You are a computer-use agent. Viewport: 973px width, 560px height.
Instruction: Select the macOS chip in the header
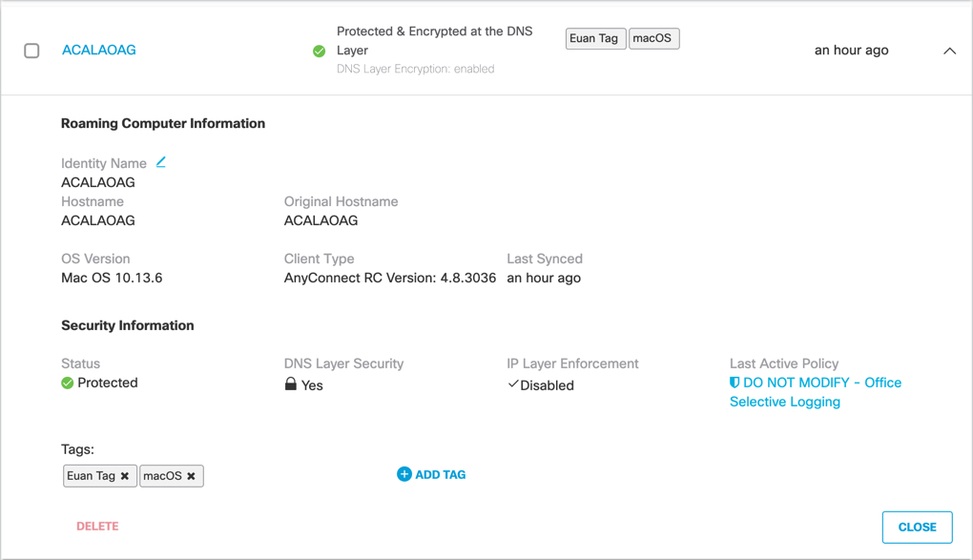click(x=654, y=38)
